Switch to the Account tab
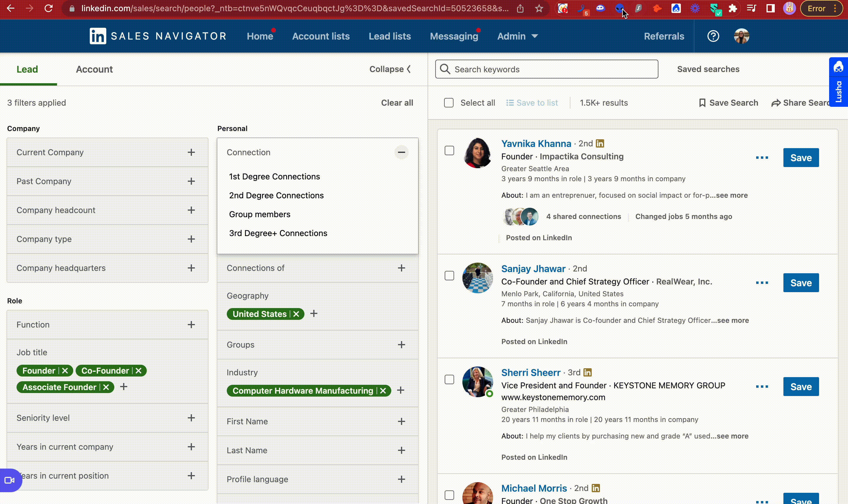 click(94, 69)
